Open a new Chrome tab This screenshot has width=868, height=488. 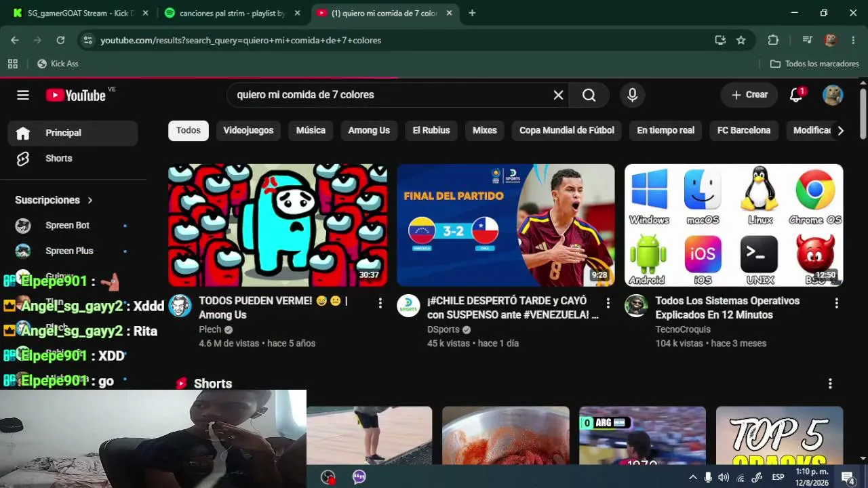472,13
